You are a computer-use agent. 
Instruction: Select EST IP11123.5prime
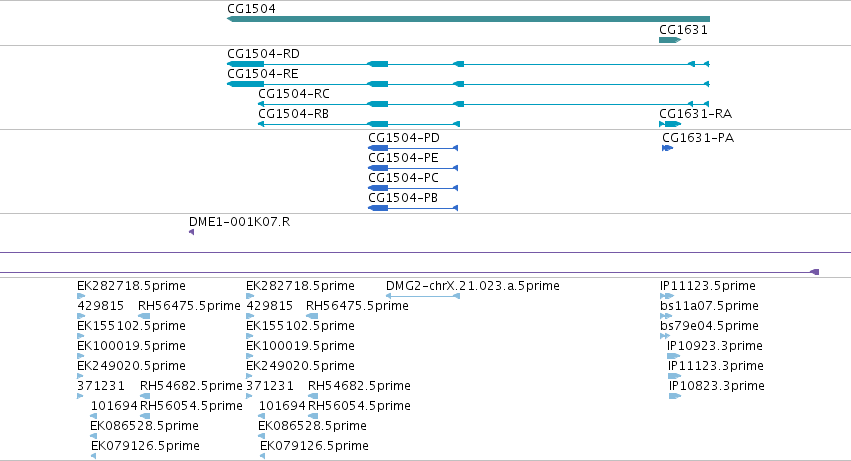pos(708,286)
